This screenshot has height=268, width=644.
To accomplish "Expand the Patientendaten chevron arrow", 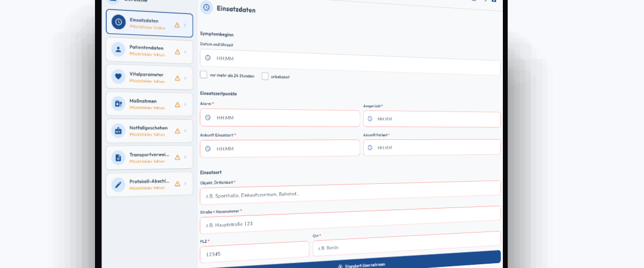I will pyautogui.click(x=185, y=52).
